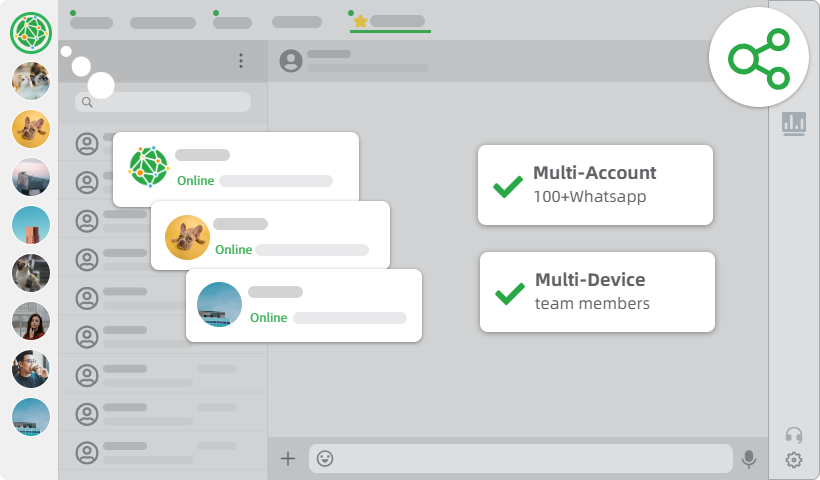
Task: Open the three-dot menu above contact list
Action: [240, 61]
